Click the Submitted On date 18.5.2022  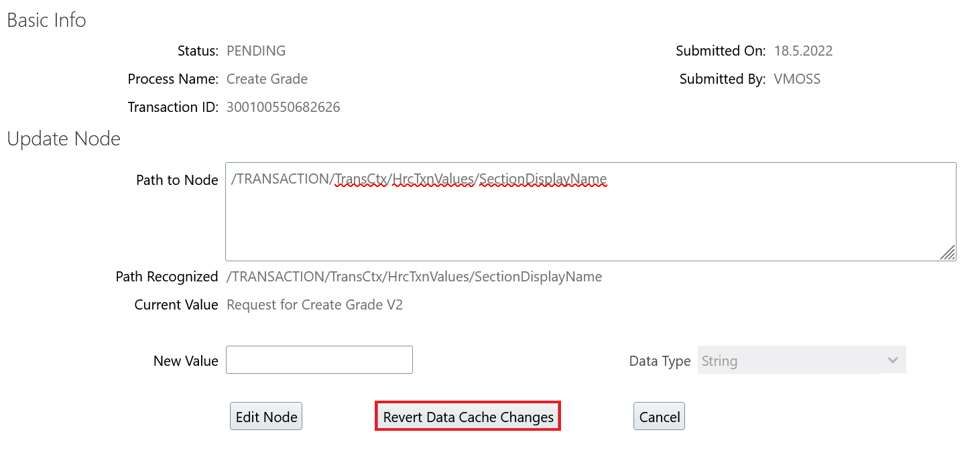pos(803,51)
